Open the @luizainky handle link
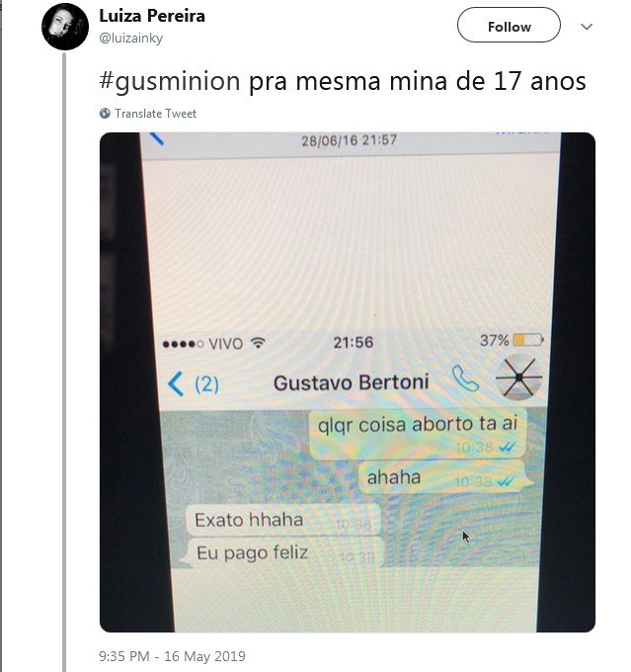This screenshot has width=631, height=672. (131, 39)
